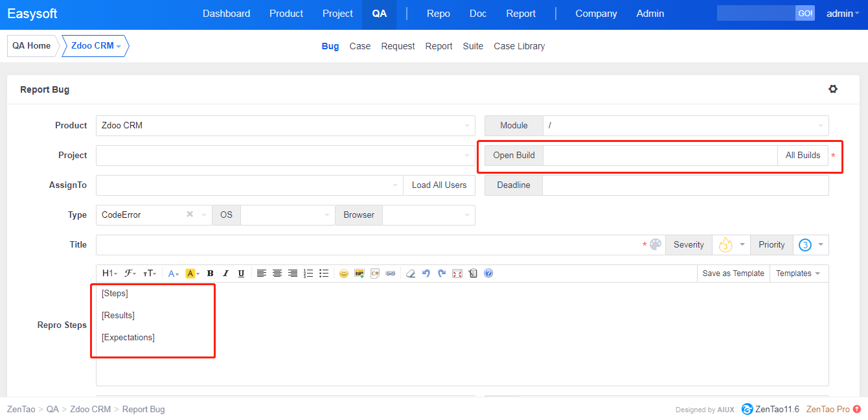Insert ordered numbered list
This screenshot has width=868, height=420.
pyautogui.click(x=308, y=274)
